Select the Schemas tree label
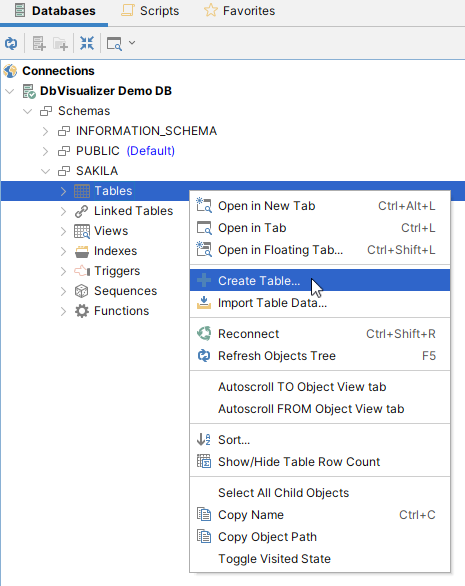 pos(84,111)
